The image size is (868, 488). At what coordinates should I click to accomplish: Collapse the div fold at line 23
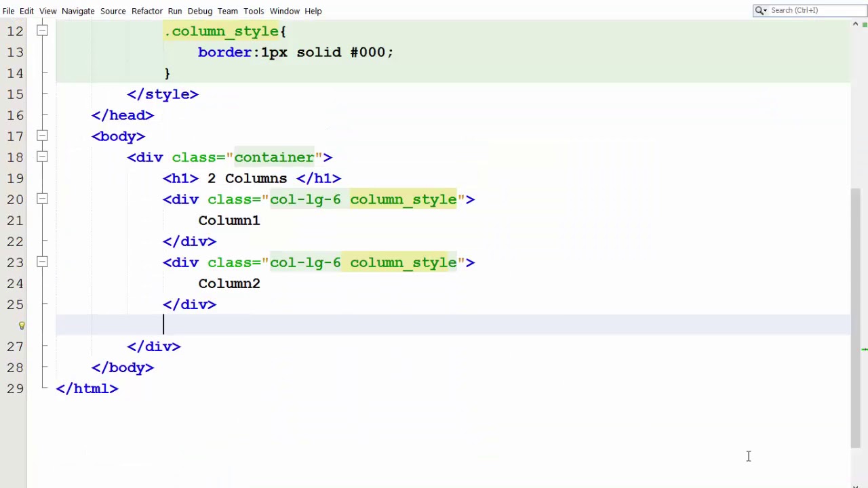tap(42, 262)
